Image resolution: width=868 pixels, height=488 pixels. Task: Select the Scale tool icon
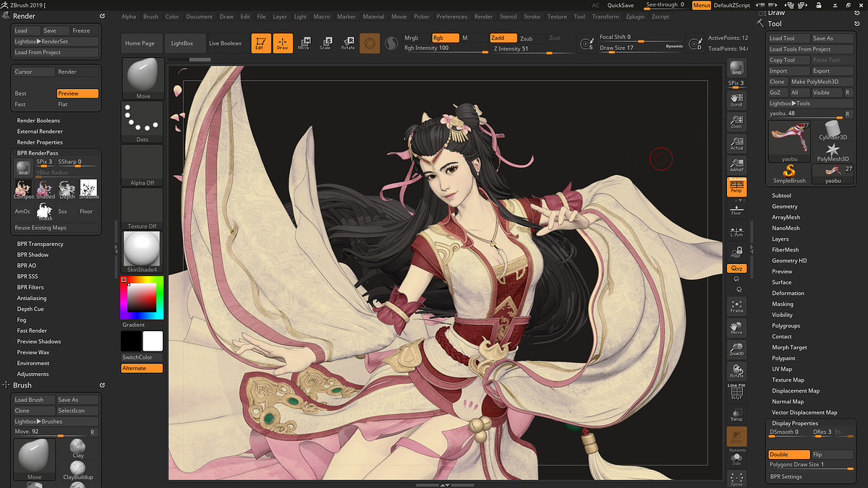point(325,43)
